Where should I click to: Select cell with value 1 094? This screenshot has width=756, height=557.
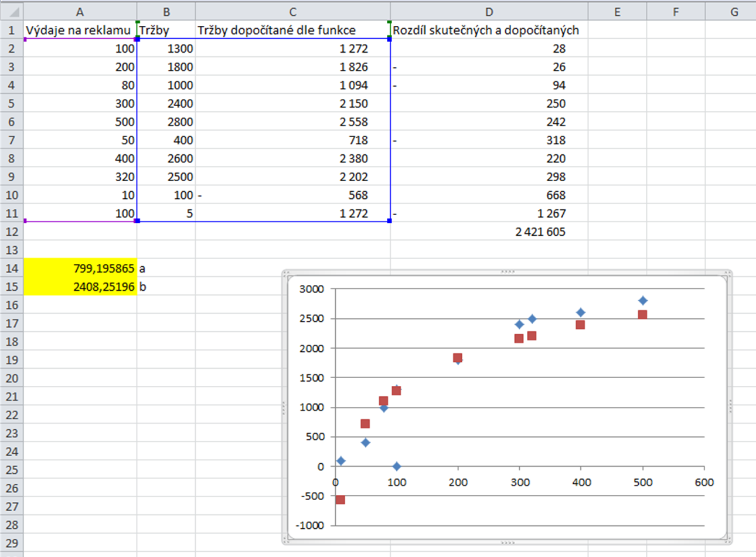[293, 85]
